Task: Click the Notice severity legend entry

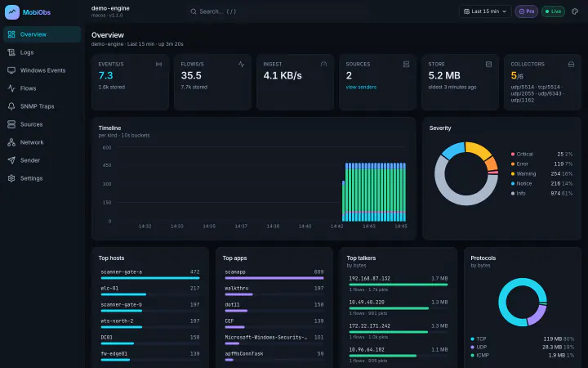Action: (x=541, y=183)
